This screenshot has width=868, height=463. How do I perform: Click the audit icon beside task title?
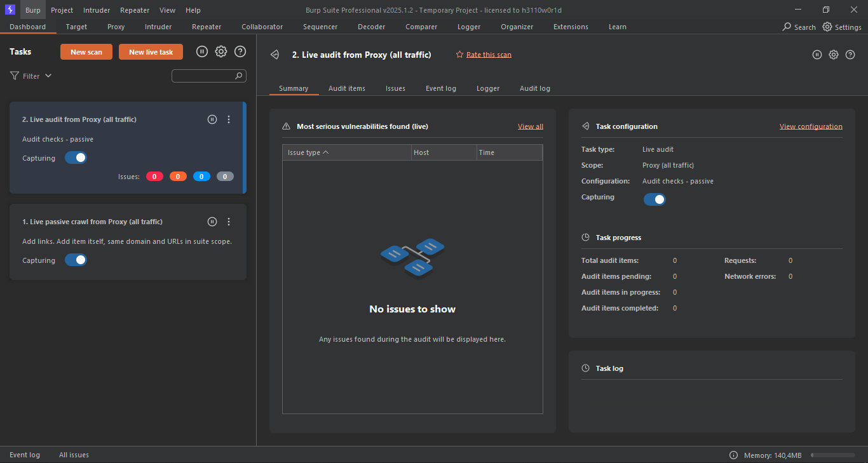coord(275,55)
